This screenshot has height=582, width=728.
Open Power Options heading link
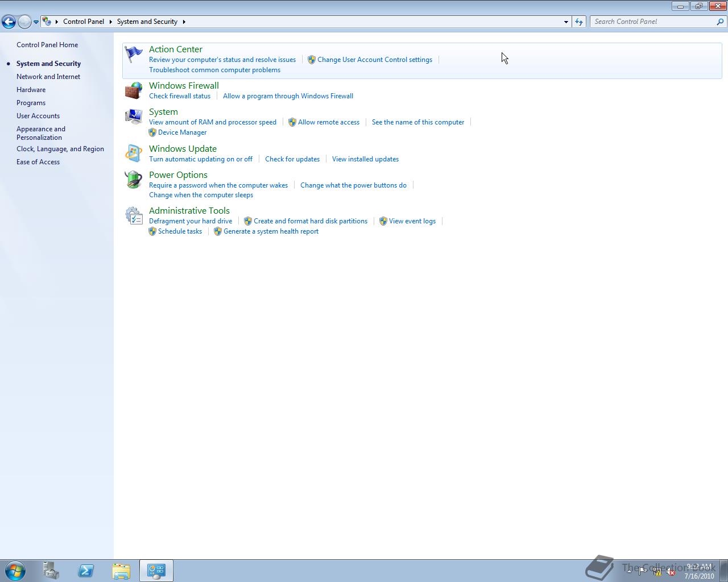178,175
